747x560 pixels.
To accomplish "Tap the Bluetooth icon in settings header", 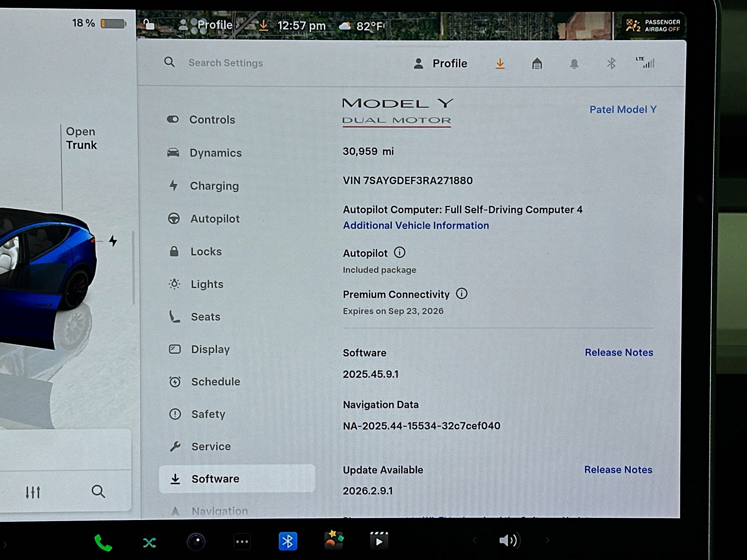I will (x=611, y=64).
